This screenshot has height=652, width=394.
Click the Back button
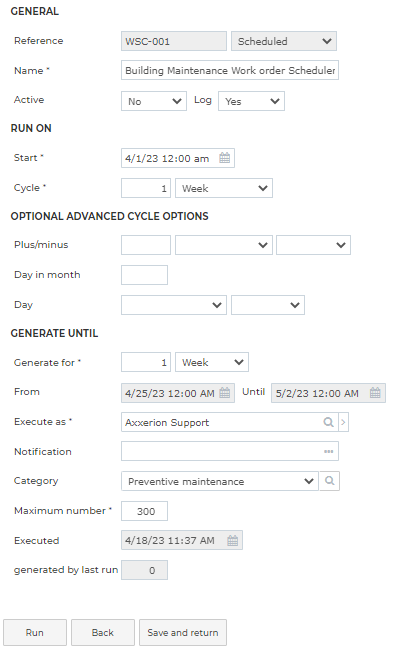[x=103, y=632]
